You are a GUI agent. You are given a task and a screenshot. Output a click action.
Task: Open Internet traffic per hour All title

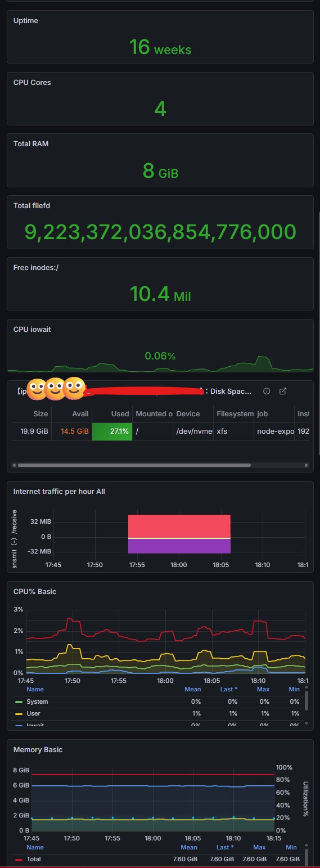pyautogui.click(x=59, y=491)
